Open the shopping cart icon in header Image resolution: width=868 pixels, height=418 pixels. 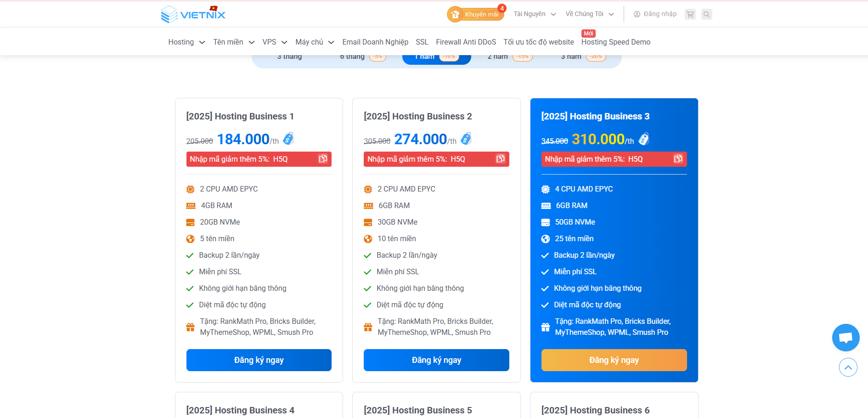pyautogui.click(x=690, y=14)
